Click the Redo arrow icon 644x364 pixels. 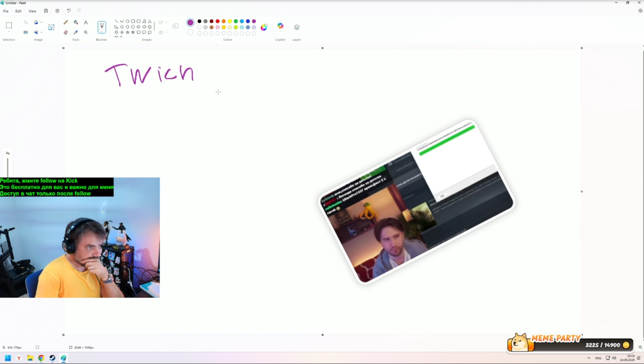pyautogui.click(x=79, y=11)
